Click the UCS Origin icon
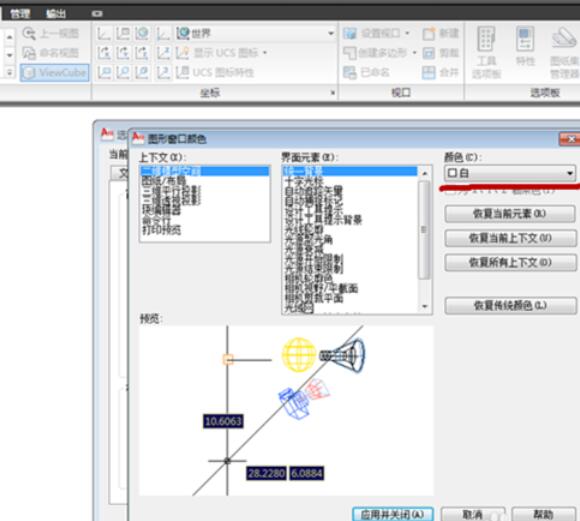The width and height of the screenshot is (580, 521). [x=163, y=34]
